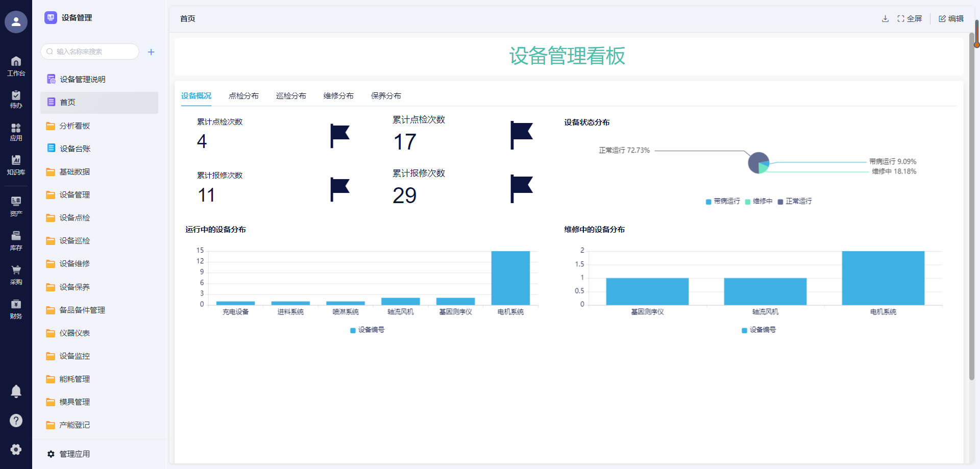Toggle 正常运行 legend in pie chart
980x469 pixels.
pos(795,202)
